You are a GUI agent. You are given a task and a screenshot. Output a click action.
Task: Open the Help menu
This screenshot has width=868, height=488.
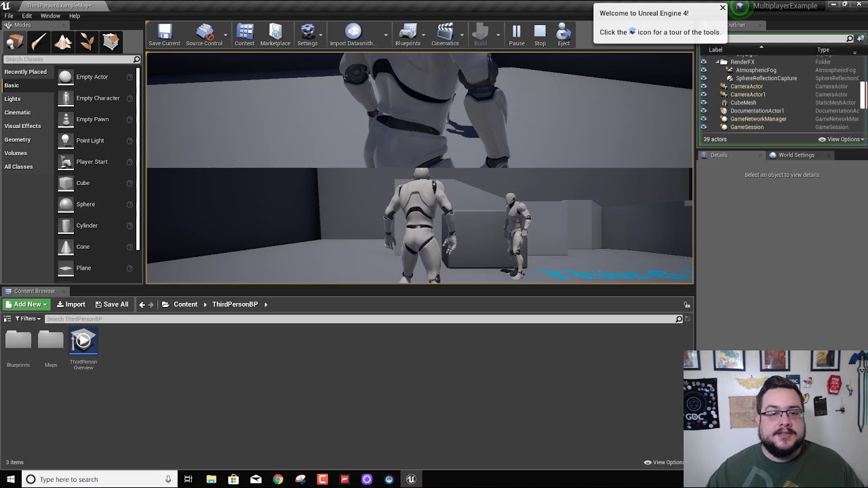pyautogui.click(x=75, y=16)
